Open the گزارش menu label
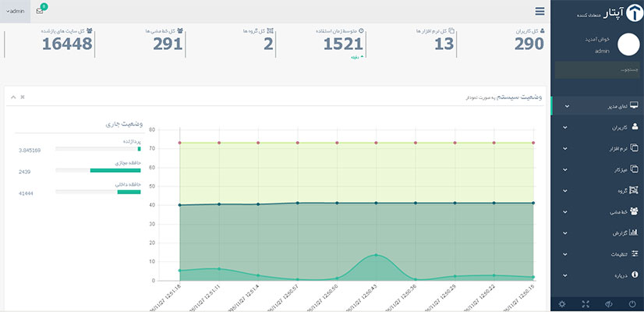 pyautogui.click(x=620, y=233)
